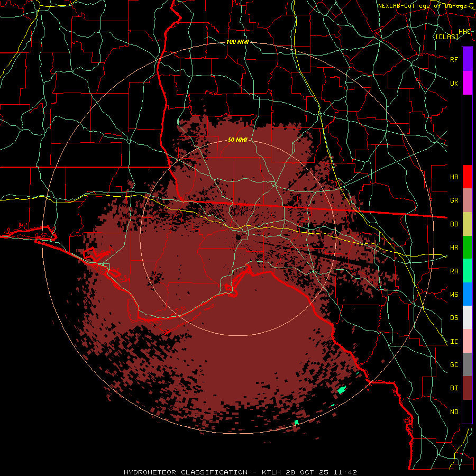
Task: Click the black radar site dot at center
Action: [238, 237]
